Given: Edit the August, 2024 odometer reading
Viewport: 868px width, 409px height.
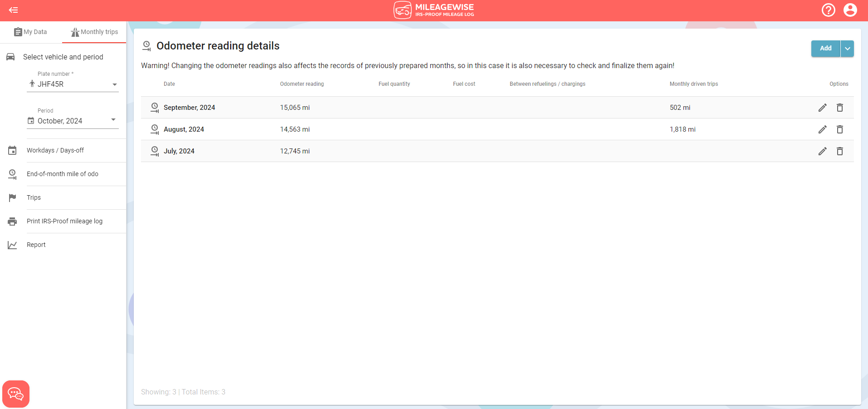Looking at the screenshot, I should pos(823,129).
